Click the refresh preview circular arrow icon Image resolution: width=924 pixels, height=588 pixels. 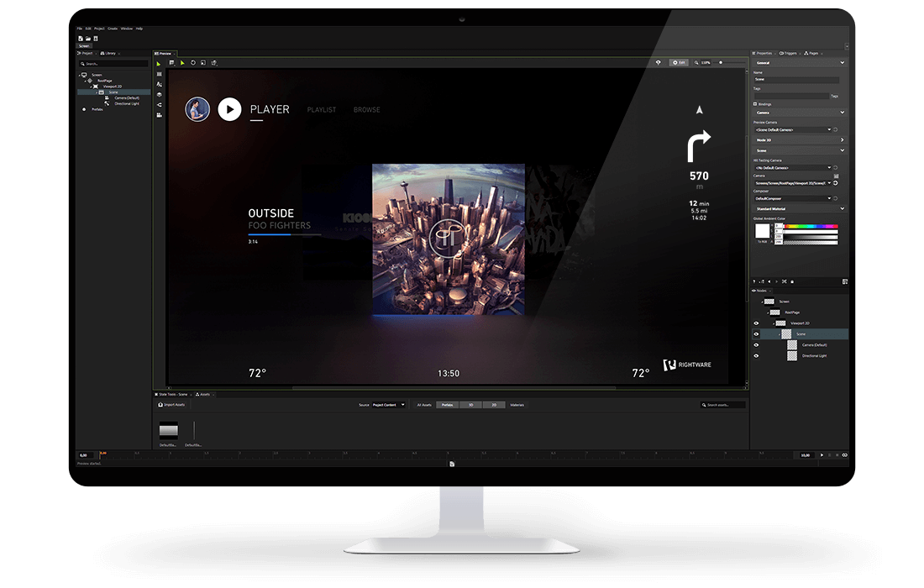192,62
